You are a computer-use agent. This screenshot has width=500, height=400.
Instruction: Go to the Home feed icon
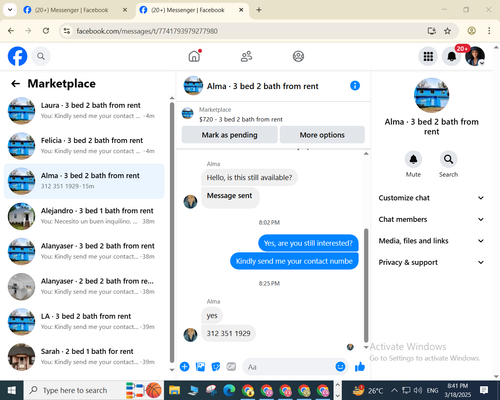tap(194, 56)
